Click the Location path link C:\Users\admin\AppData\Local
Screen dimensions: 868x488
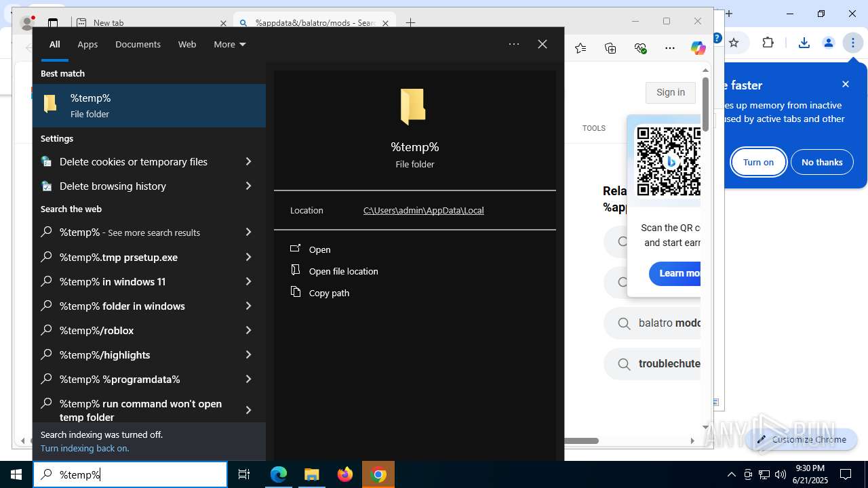click(x=424, y=210)
